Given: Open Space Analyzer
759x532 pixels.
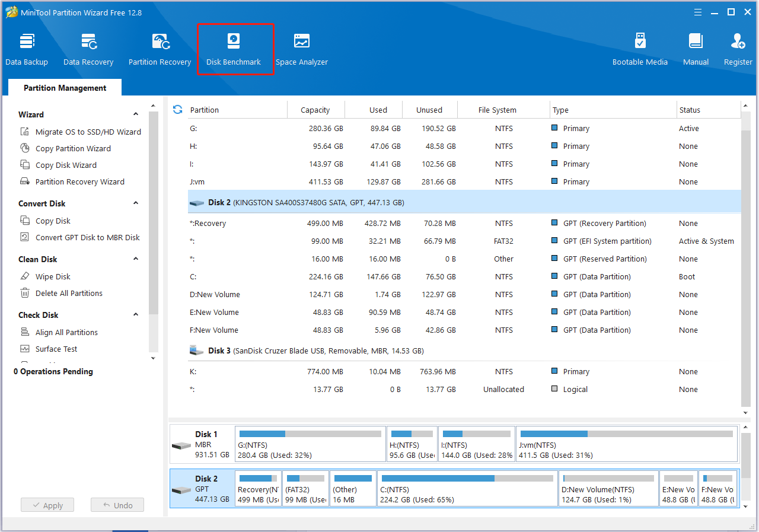Looking at the screenshot, I should (302, 49).
